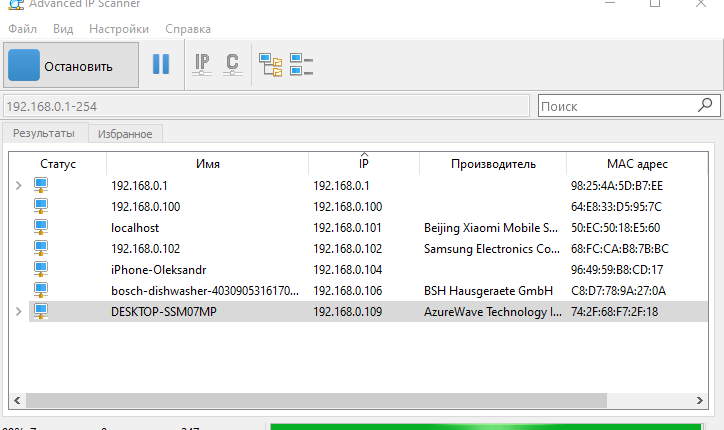
Task: Open the Справка menu
Action: click(x=188, y=29)
